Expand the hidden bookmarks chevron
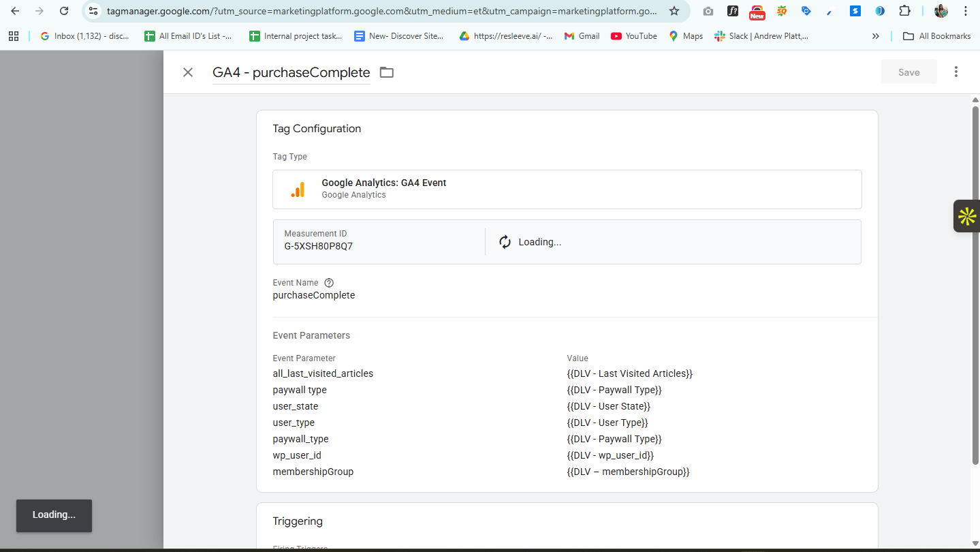980x552 pixels. tap(876, 36)
